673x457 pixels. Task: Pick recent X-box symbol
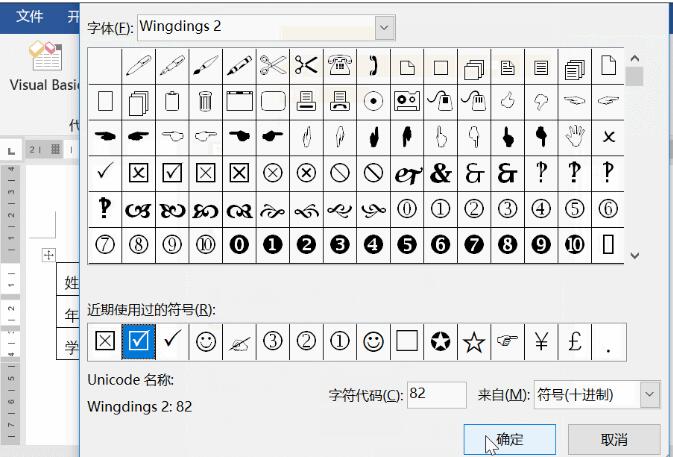click(x=105, y=342)
